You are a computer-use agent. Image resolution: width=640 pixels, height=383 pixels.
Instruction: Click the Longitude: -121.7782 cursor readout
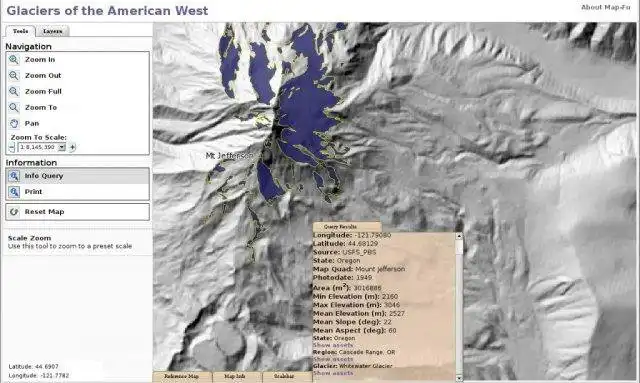tap(39, 376)
